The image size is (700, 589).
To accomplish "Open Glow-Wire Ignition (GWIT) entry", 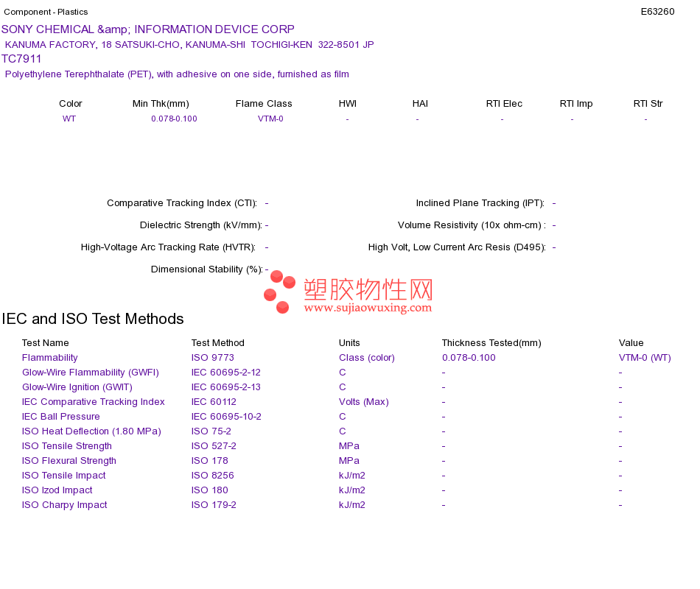I will pos(77,387).
